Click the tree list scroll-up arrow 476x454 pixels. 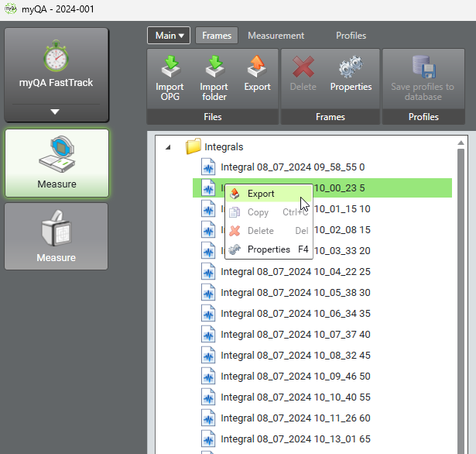pos(461,143)
